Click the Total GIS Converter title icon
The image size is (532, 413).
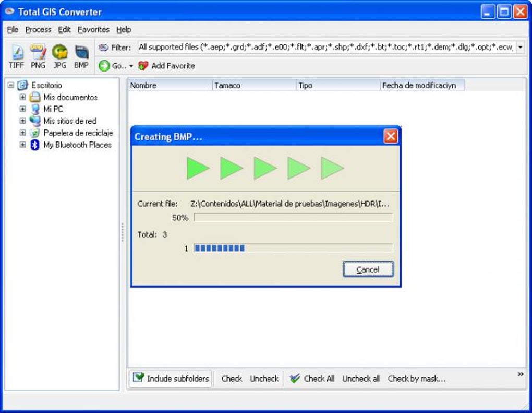10,11
